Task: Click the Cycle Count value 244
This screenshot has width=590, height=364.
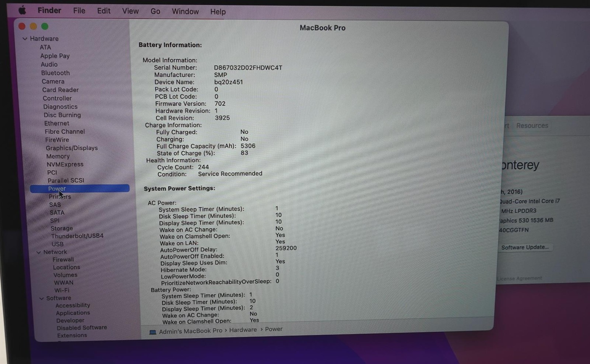Action: tap(203, 167)
